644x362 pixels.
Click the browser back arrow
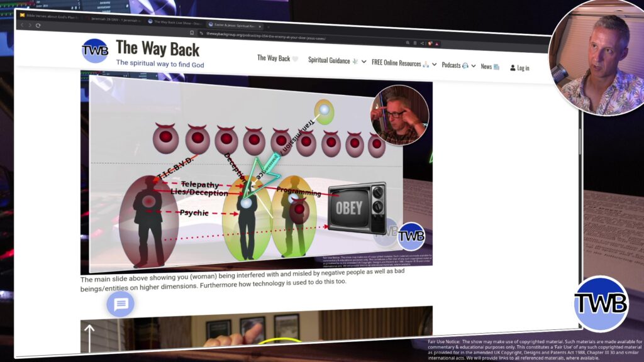tap(22, 25)
